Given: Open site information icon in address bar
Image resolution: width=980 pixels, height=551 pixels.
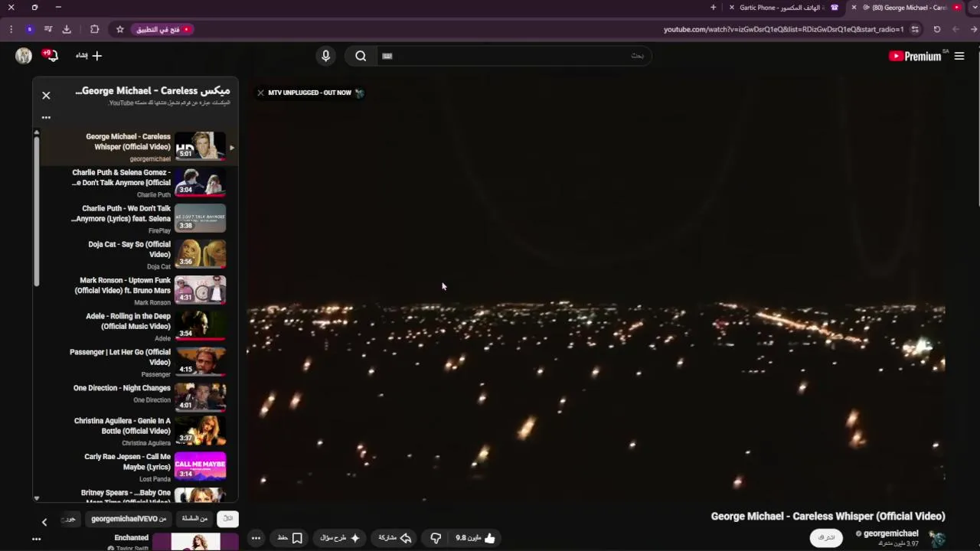Looking at the screenshot, I should point(915,29).
